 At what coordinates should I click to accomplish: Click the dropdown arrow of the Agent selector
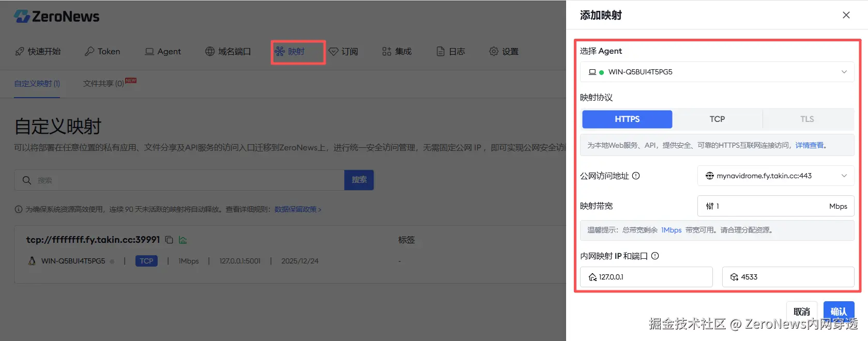844,72
